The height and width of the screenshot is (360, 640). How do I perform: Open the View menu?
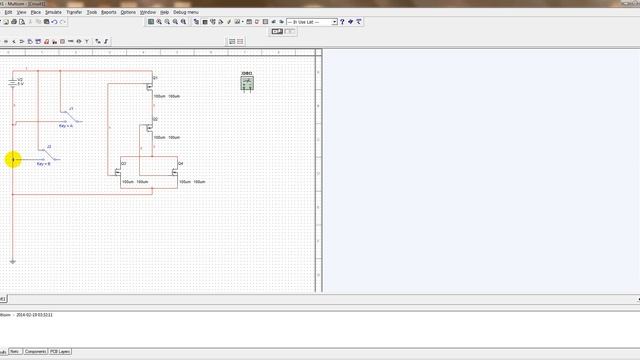(21, 12)
